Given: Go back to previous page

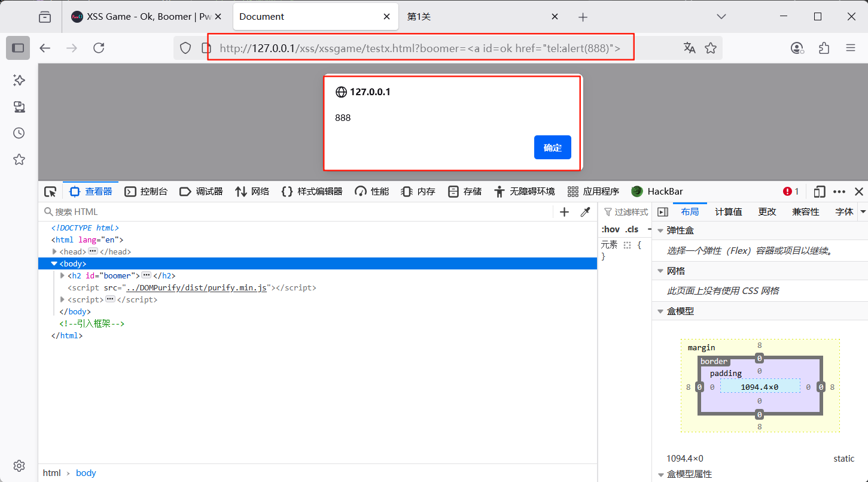Looking at the screenshot, I should (x=45, y=48).
